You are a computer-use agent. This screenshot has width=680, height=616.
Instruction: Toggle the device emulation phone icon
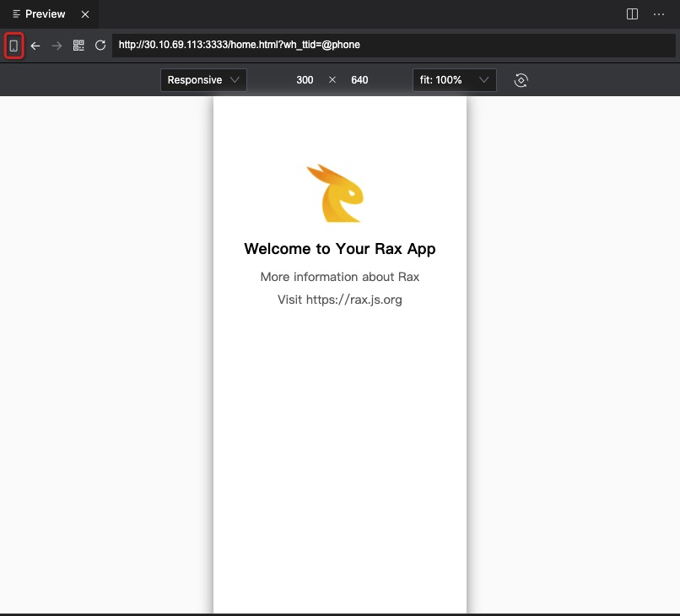(x=13, y=46)
